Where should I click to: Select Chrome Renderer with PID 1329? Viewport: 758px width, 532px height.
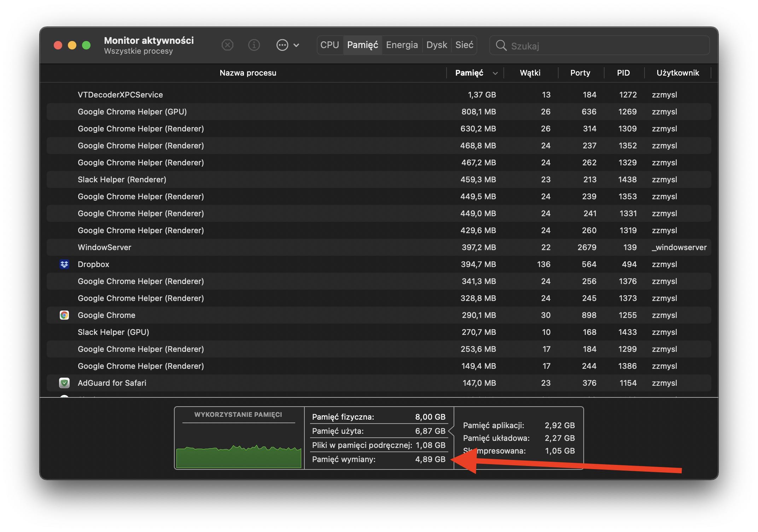pyautogui.click(x=379, y=162)
